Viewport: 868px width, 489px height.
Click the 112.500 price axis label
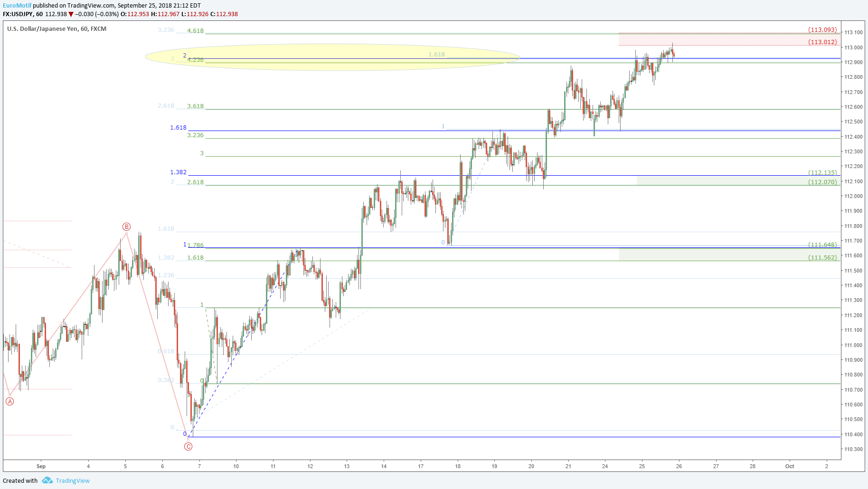pyautogui.click(x=853, y=122)
